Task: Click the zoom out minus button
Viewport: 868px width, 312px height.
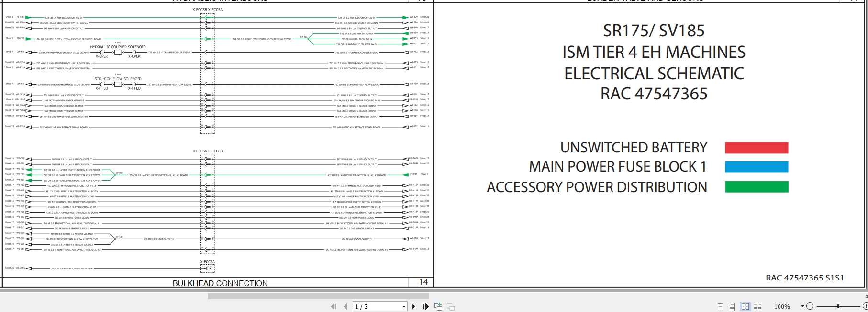Action: click(810, 306)
